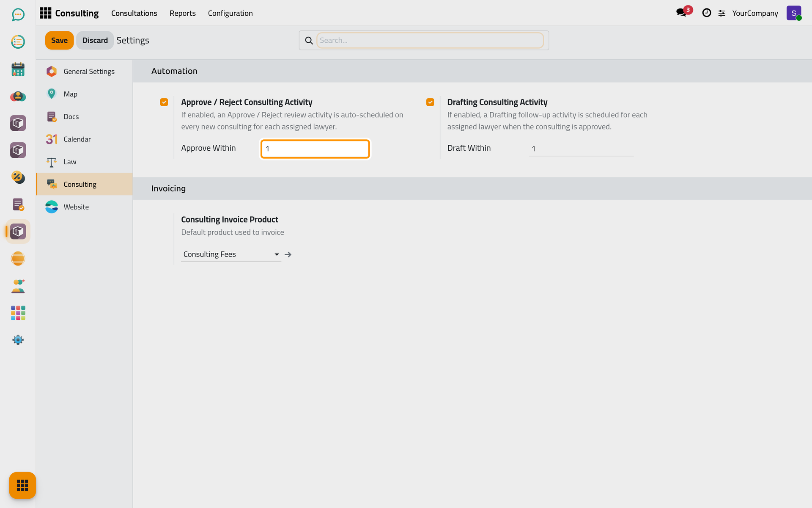Open the Contacts person app icon

pyautogui.click(x=18, y=96)
